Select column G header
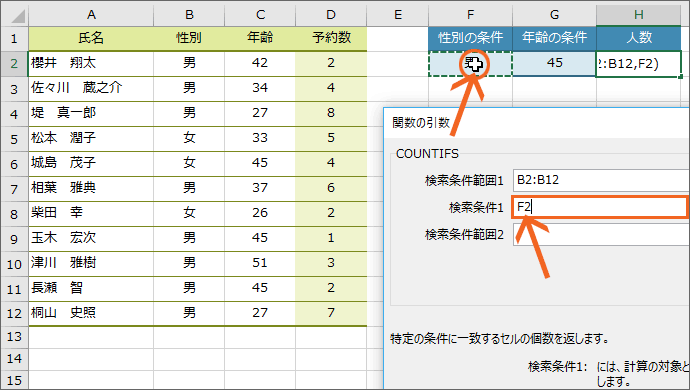 [554, 15]
